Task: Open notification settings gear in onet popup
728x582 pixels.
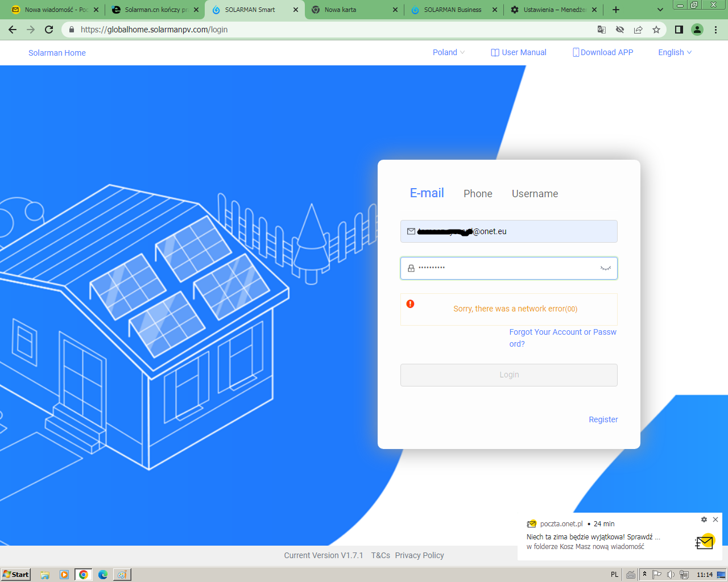Action: [x=704, y=519]
